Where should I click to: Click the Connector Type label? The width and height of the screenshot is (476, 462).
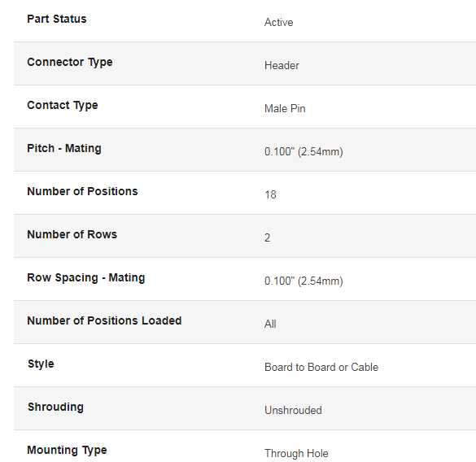(x=70, y=63)
